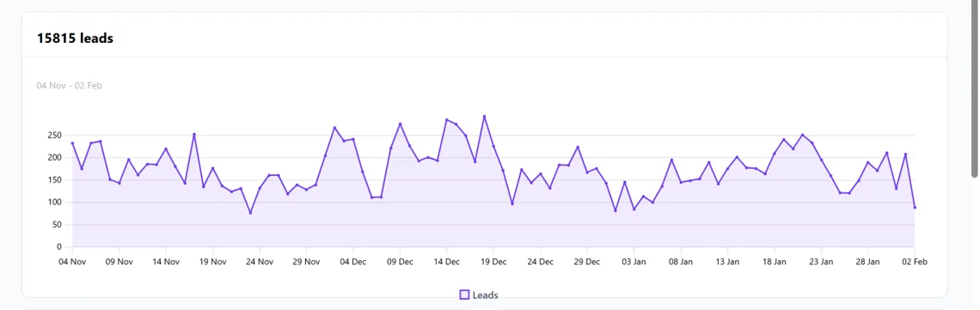Click the '24 Dec' x-axis label
Screen dimensions: 980x310
[541, 262]
